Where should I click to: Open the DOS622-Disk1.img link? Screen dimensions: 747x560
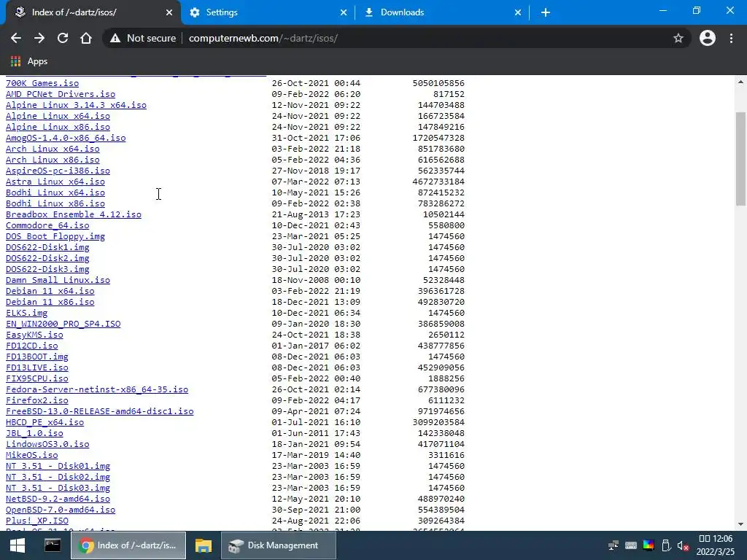[x=47, y=248]
